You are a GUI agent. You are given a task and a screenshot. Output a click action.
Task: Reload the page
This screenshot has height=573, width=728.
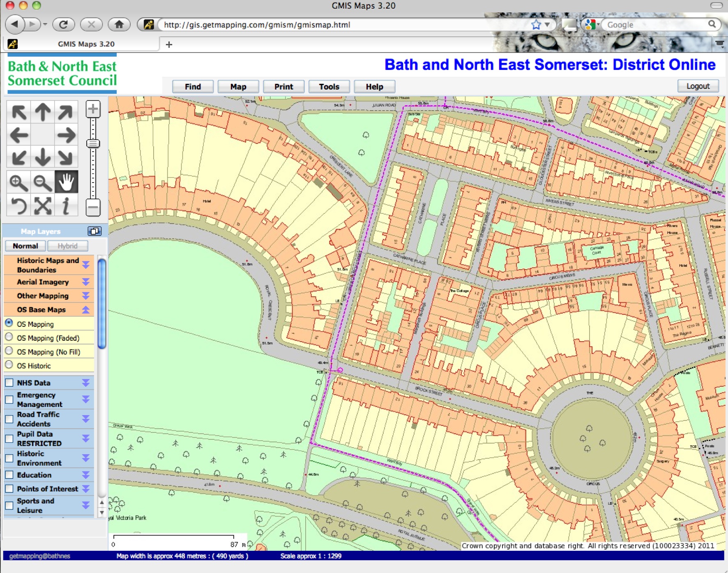pyautogui.click(x=63, y=25)
